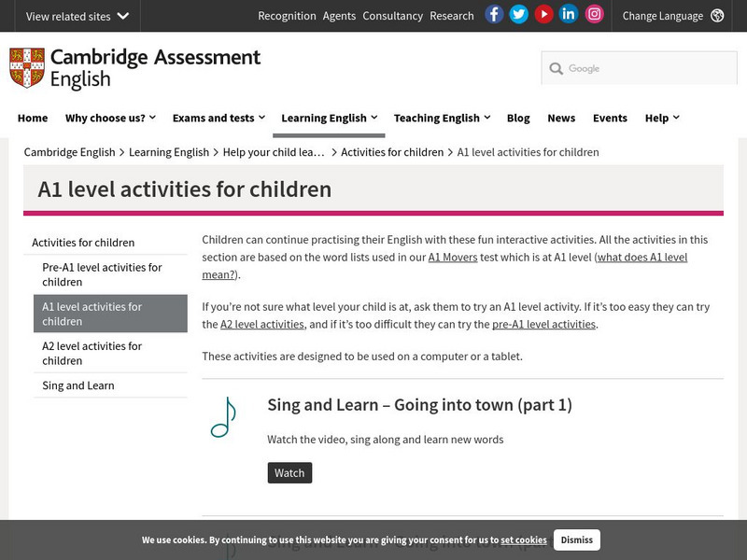
Task: Open the Instagram social media icon
Action: pos(594,14)
